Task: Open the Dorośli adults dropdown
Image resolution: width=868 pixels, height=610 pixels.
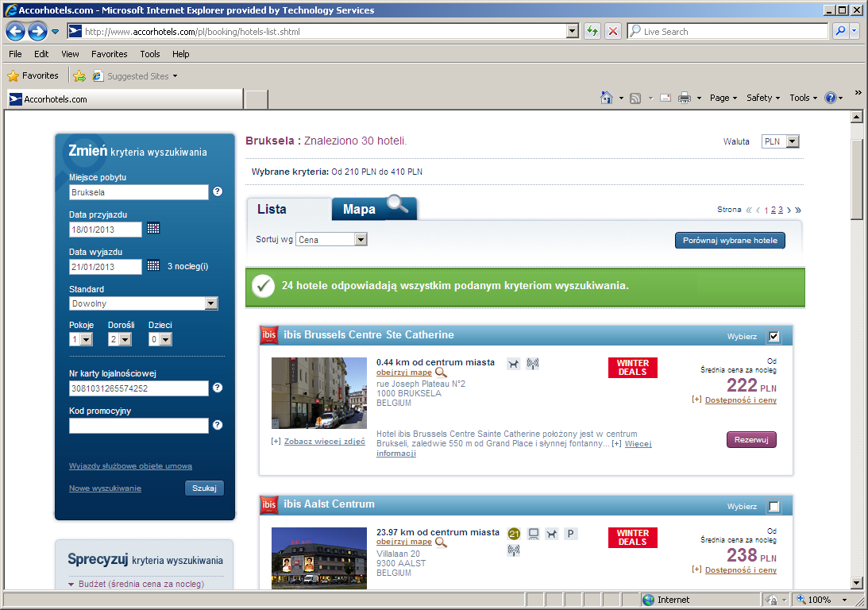Action: 120,339
